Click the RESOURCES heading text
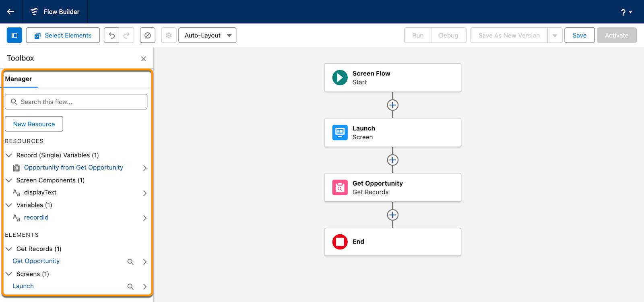This screenshot has height=302, width=644. [24, 141]
